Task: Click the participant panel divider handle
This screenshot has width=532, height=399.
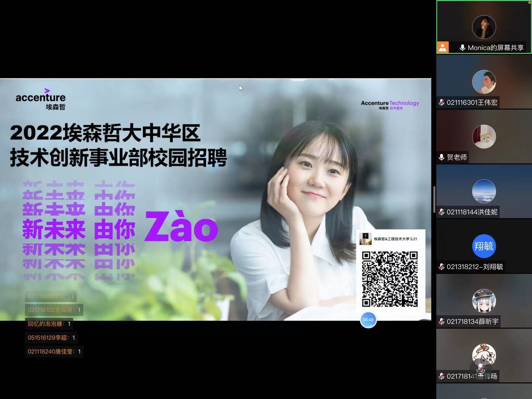Action: (434, 199)
